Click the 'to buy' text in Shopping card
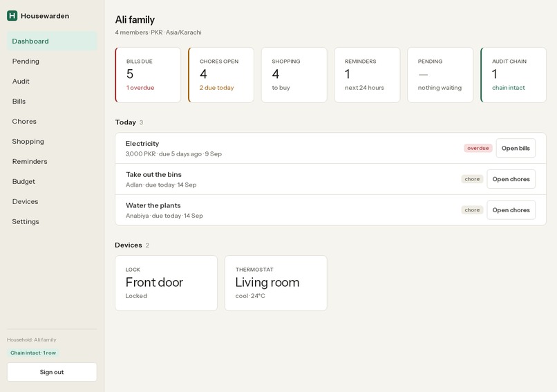Screen dimensions: 557x392 [281, 88]
